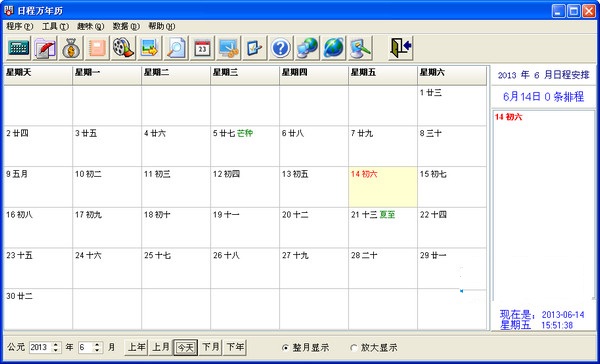Select date 27 十九
The image size is (600, 364).
(314, 268)
